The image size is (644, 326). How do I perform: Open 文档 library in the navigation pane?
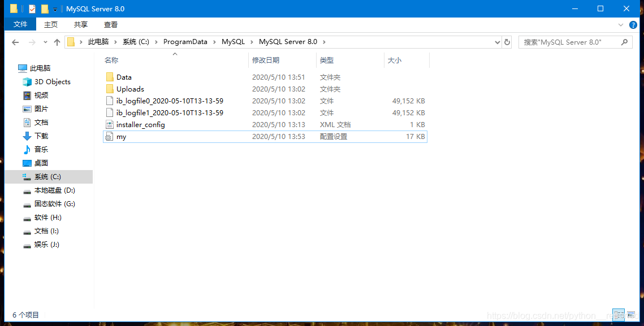(x=41, y=123)
